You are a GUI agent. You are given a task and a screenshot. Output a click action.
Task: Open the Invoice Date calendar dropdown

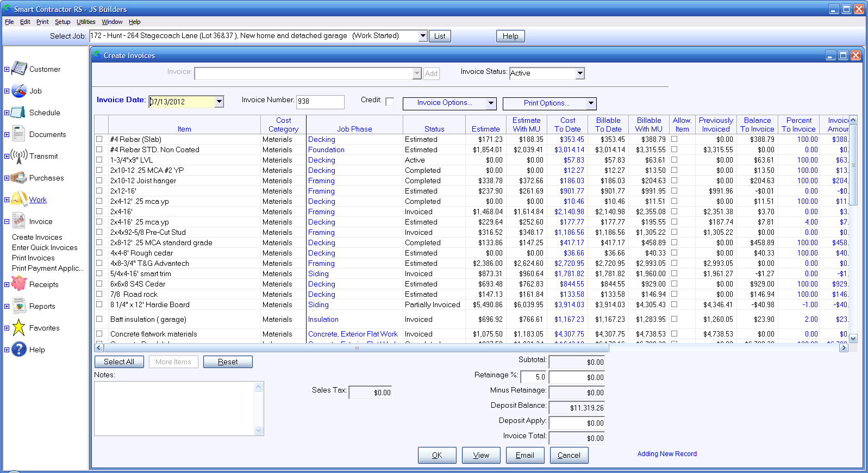[x=219, y=102]
